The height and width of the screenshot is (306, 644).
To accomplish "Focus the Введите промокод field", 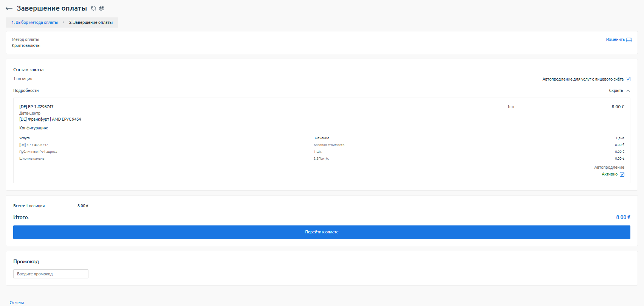I will pyautogui.click(x=51, y=274).
